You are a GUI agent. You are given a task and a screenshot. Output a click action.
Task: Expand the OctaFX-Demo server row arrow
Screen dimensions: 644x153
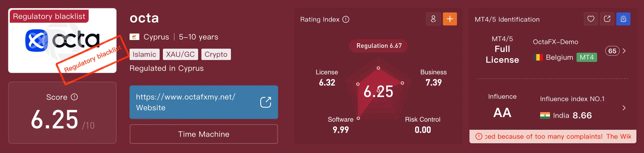(x=624, y=51)
